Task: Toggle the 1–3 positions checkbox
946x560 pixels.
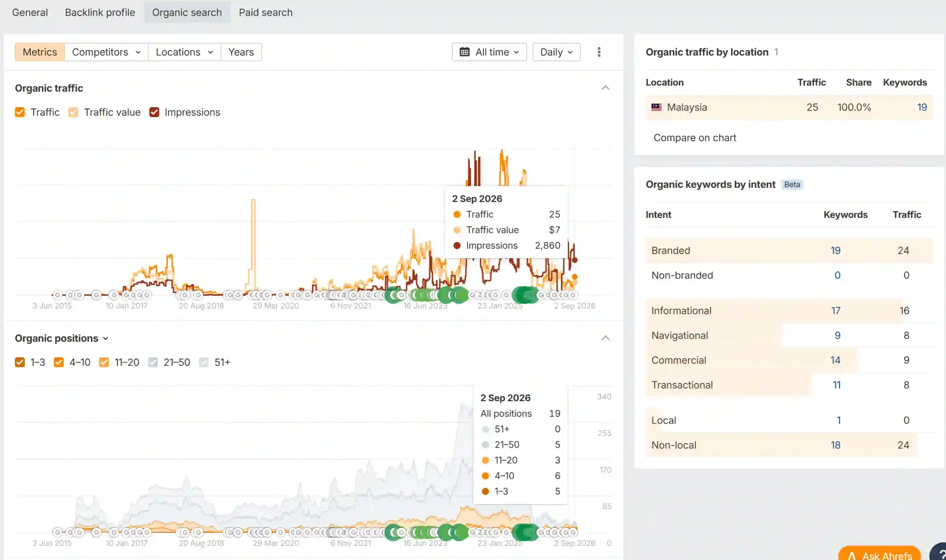Action: tap(20, 363)
